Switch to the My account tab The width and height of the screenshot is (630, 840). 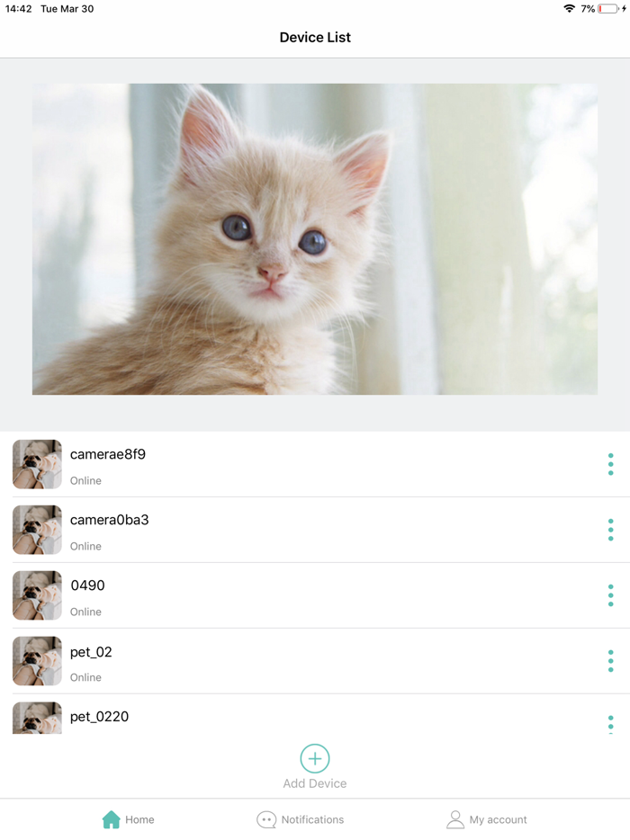(486, 819)
